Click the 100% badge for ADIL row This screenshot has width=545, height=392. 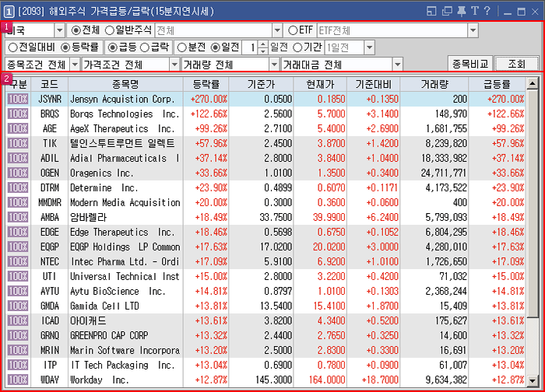click(18, 159)
